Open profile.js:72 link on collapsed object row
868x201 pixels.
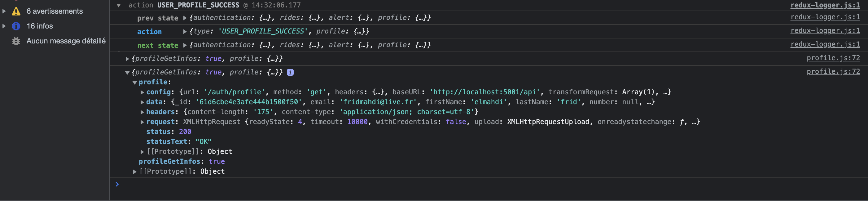833,58
